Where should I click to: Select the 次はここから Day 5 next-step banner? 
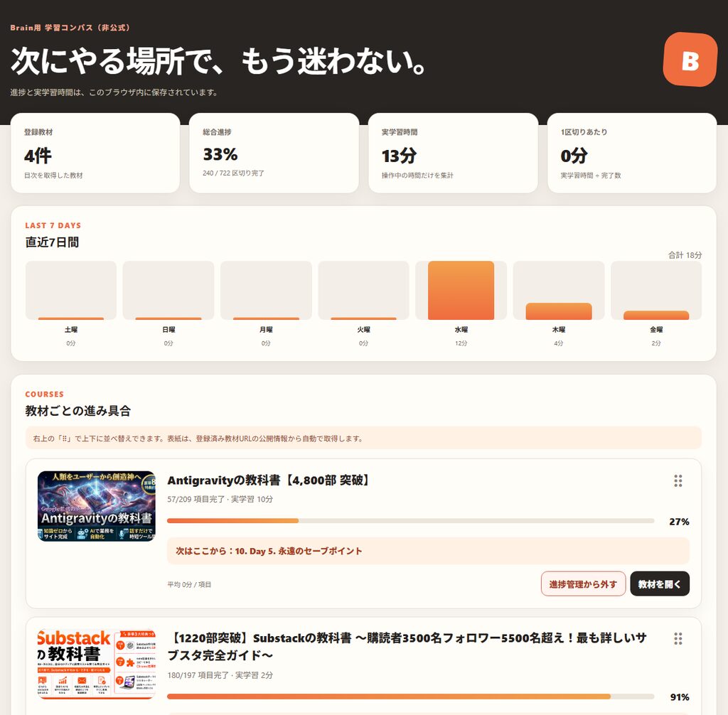click(x=428, y=551)
